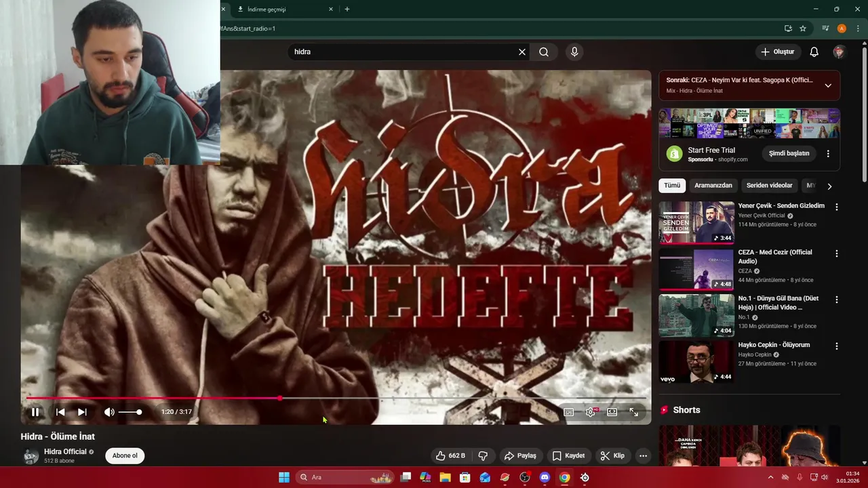This screenshot has width=868, height=488.
Task: Select the Aramanızdan filter chip
Action: coord(713,185)
